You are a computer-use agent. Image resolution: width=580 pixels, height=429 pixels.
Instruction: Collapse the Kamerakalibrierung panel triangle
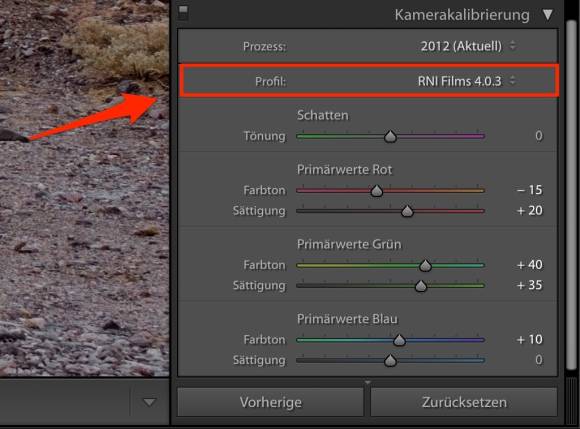[548, 15]
